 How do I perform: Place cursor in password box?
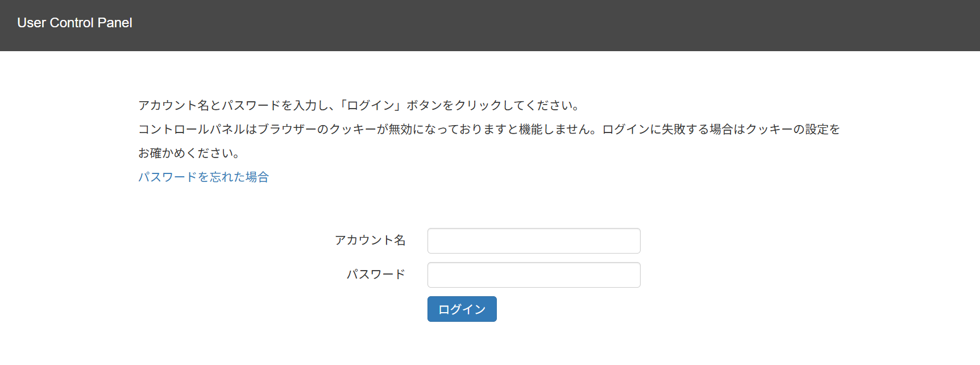pos(534,275)
